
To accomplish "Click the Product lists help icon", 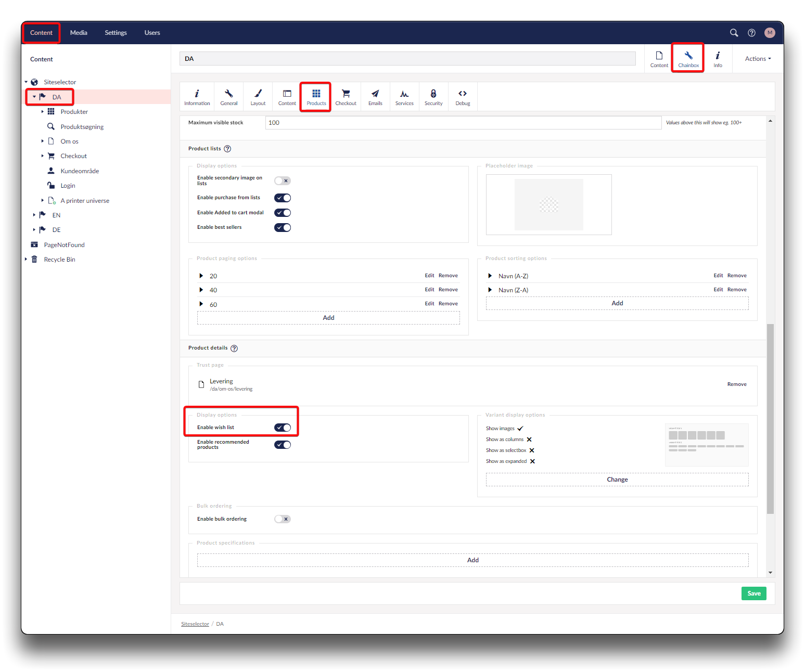I will tap(227, 149).
